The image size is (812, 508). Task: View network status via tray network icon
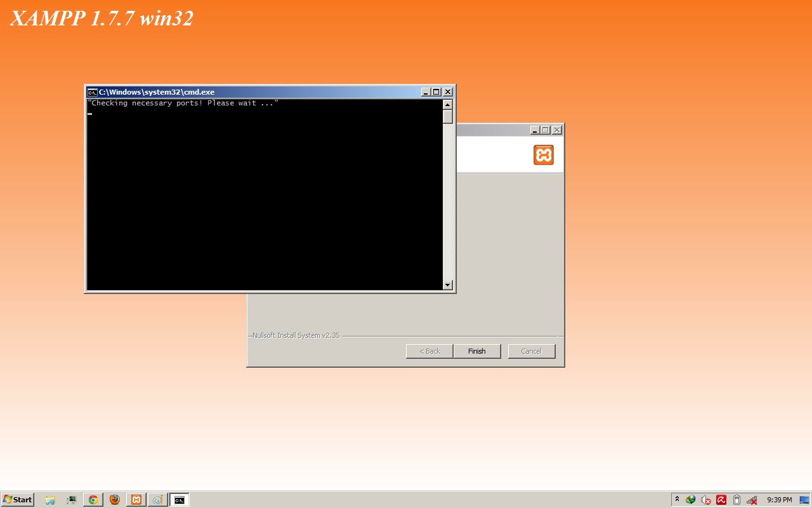tap(751, 500)
